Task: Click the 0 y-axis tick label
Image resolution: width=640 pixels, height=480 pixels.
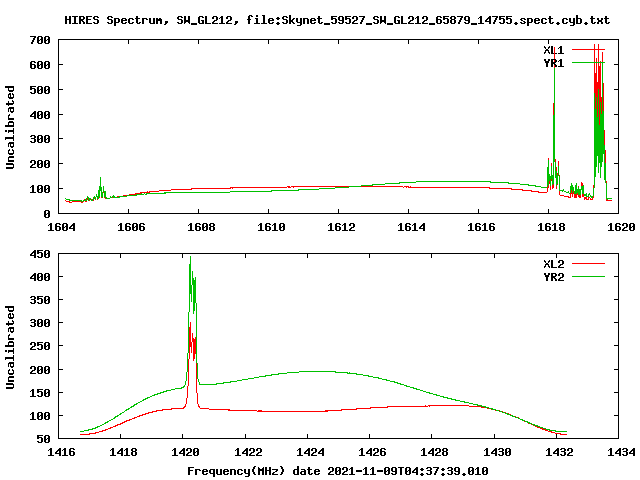Action: (47, 213)
